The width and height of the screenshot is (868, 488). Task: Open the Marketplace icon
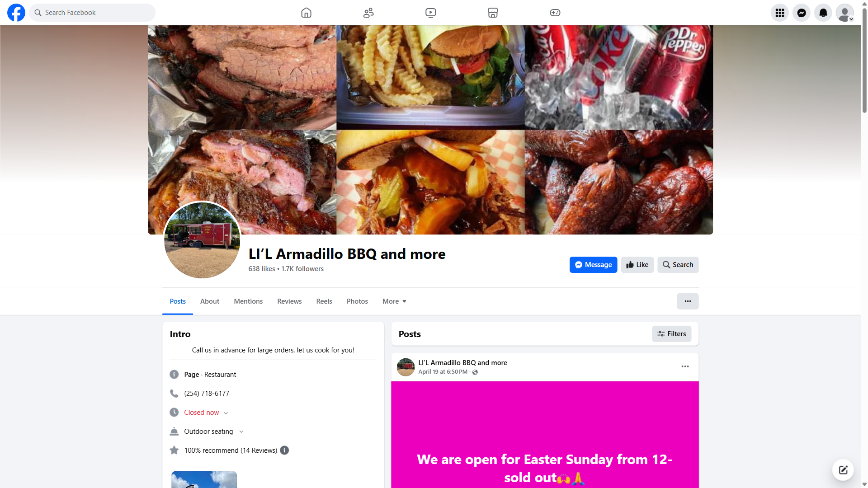[493, 13]
